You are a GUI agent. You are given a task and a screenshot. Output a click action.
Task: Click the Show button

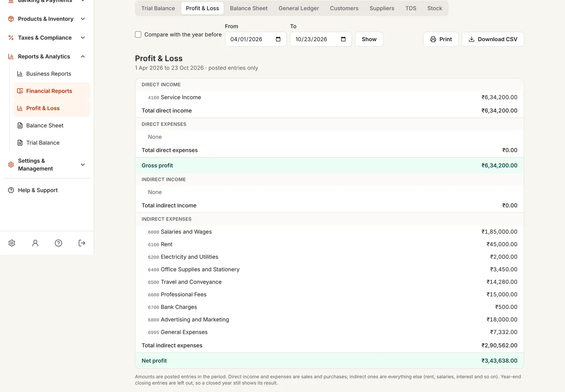369,39
